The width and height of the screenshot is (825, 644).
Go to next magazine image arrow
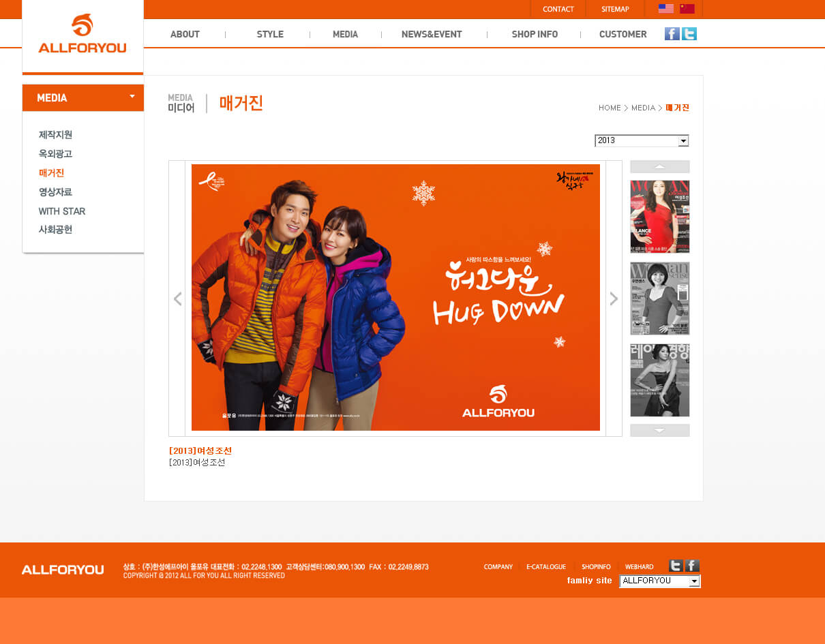[x=614, y=298]
